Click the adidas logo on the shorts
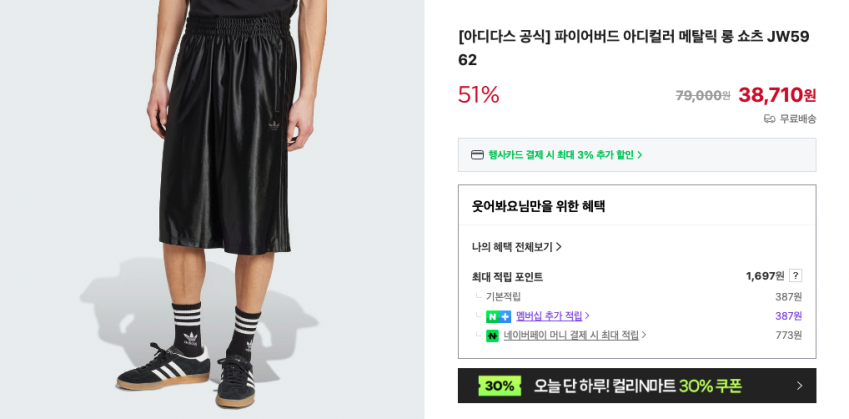Image resolution: width=849 pixels, height=419 pixels. 275,125
